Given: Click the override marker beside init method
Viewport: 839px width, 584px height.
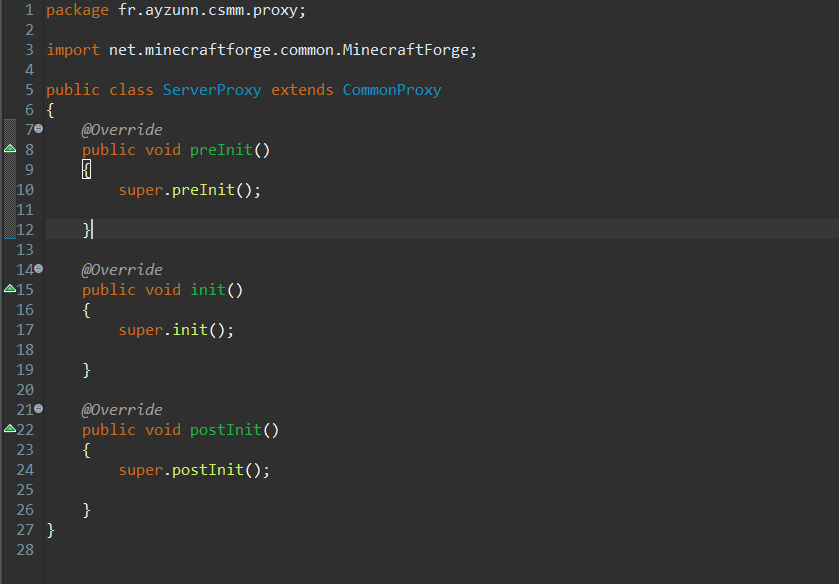Looking at the screenshot, I should tap(9, 288).
